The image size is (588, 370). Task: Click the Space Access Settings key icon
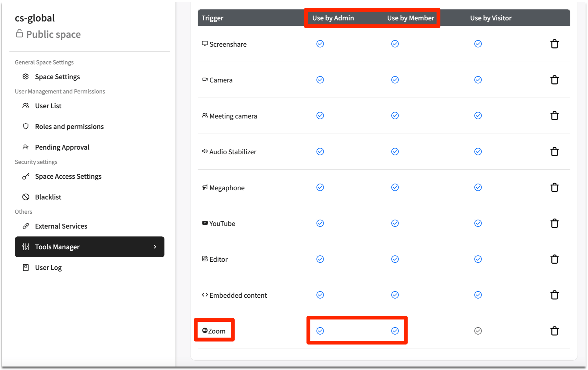26,176
